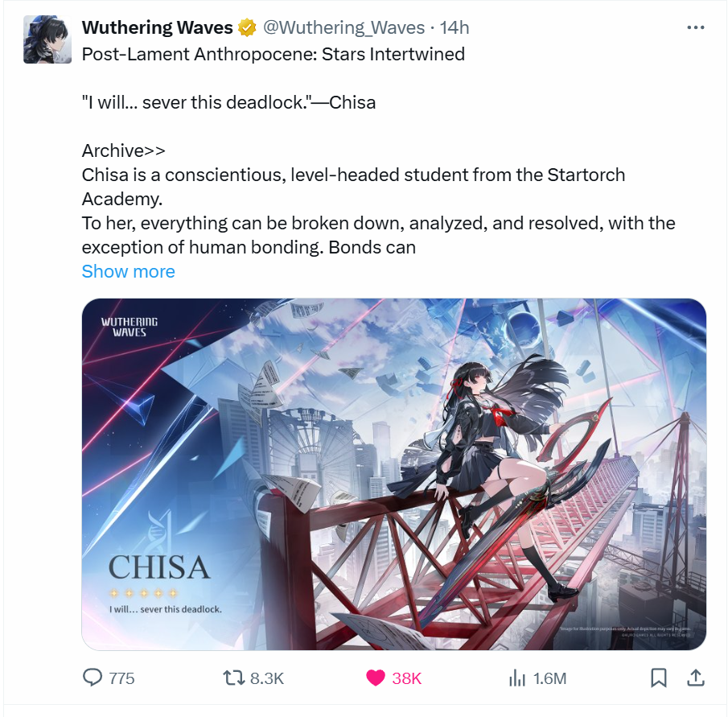Click the repost arrows icon

[233, 678]
